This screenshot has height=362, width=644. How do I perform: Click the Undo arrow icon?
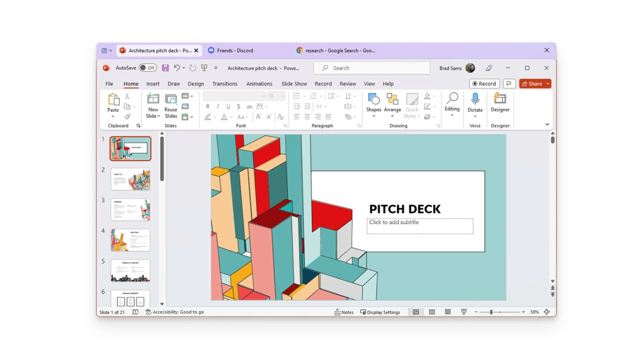coord(177,68)
